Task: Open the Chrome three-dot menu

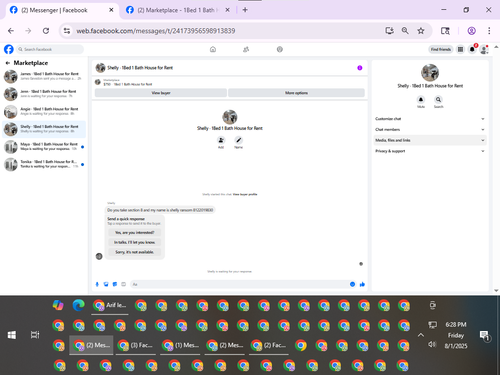Action: click(489, 31)
